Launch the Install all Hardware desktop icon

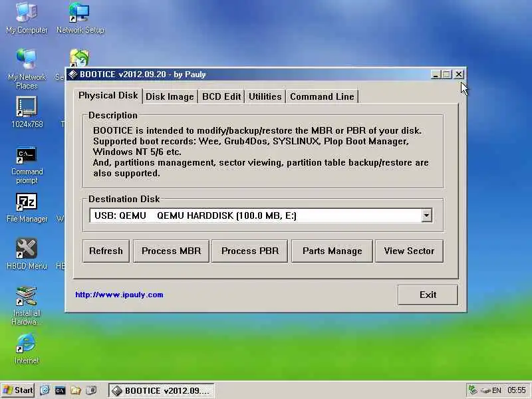(27, 306)
